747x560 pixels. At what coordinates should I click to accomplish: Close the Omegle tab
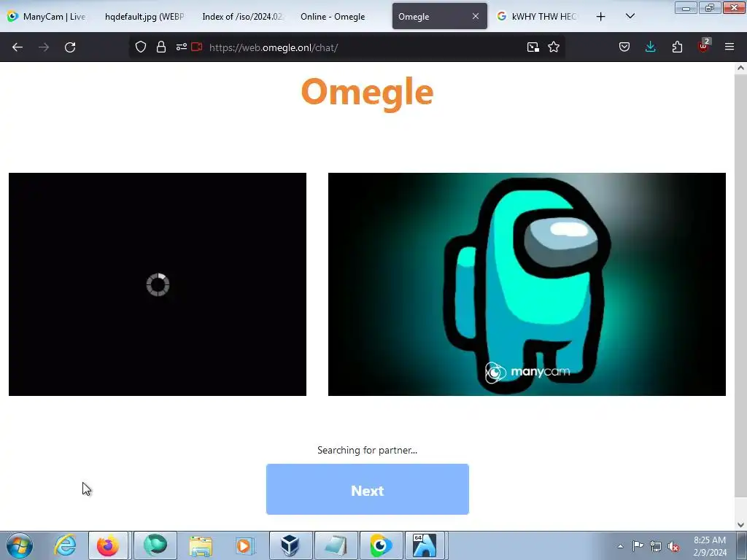476,16
